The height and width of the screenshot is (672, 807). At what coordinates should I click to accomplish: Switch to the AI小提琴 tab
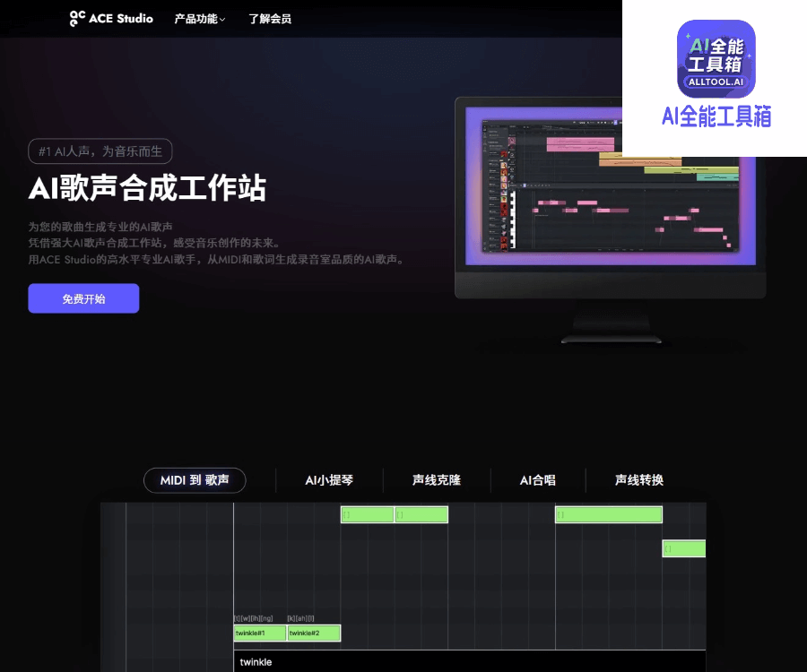coord(329,480)
